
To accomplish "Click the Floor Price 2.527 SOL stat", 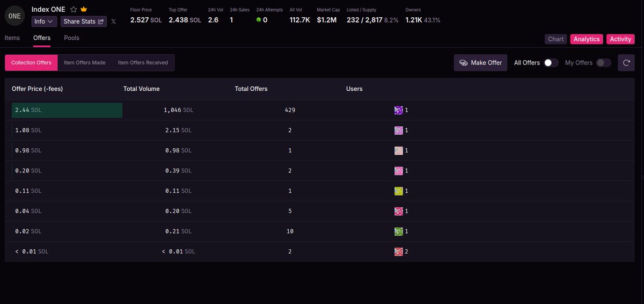I will click(x=146, y=16).
